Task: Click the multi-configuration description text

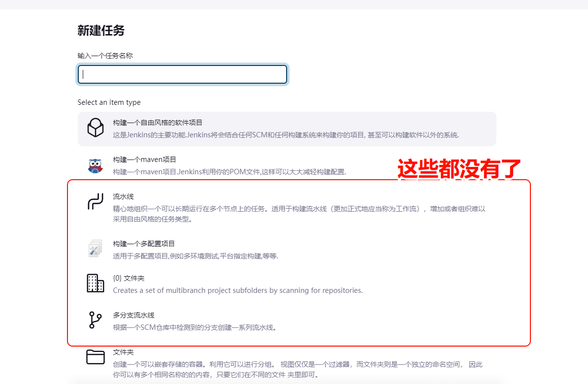Action: [196, 256]
